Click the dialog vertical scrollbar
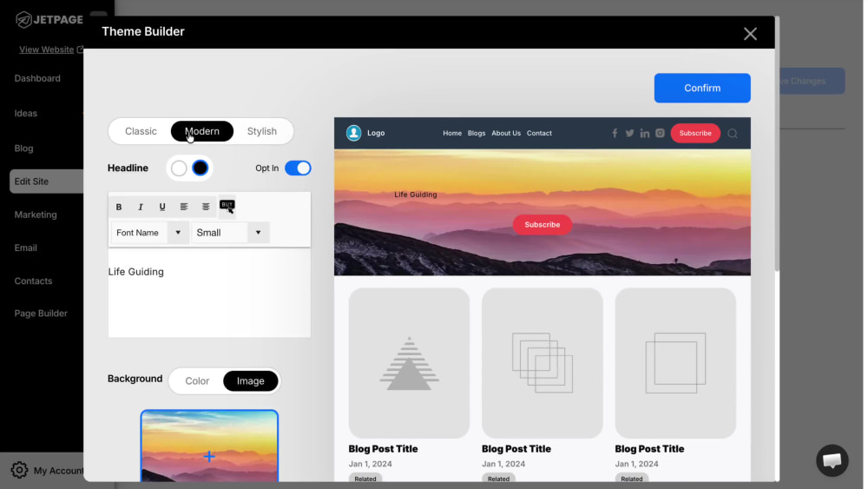This screenshot has height=489, width=868. pyautogui.click(x=777, y=144)
